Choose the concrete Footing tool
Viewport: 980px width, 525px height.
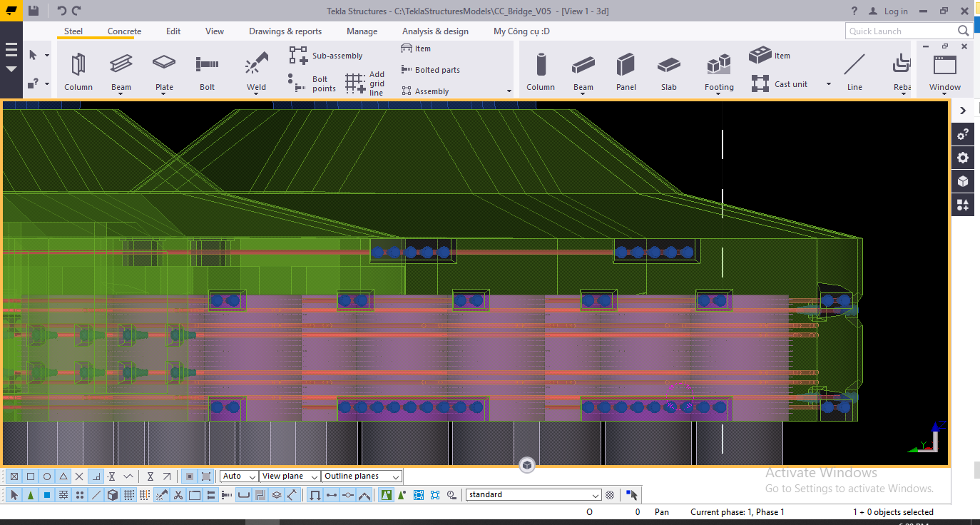coord(718,66)
